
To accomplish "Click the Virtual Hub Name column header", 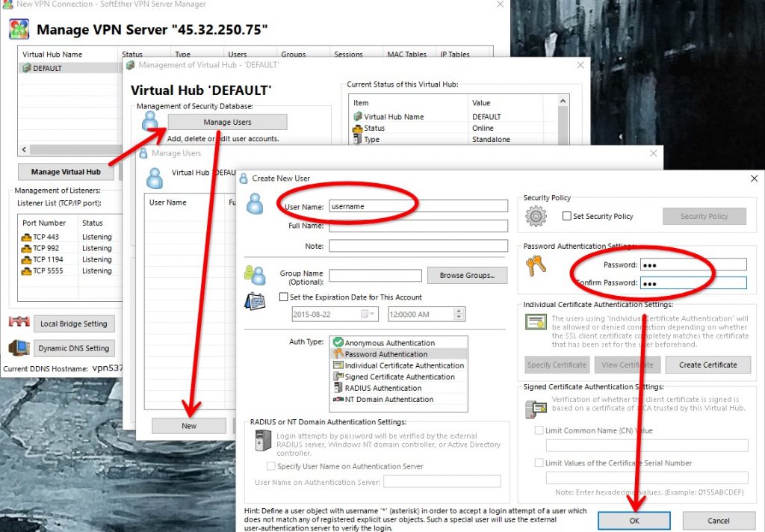I will pos(52,55).
